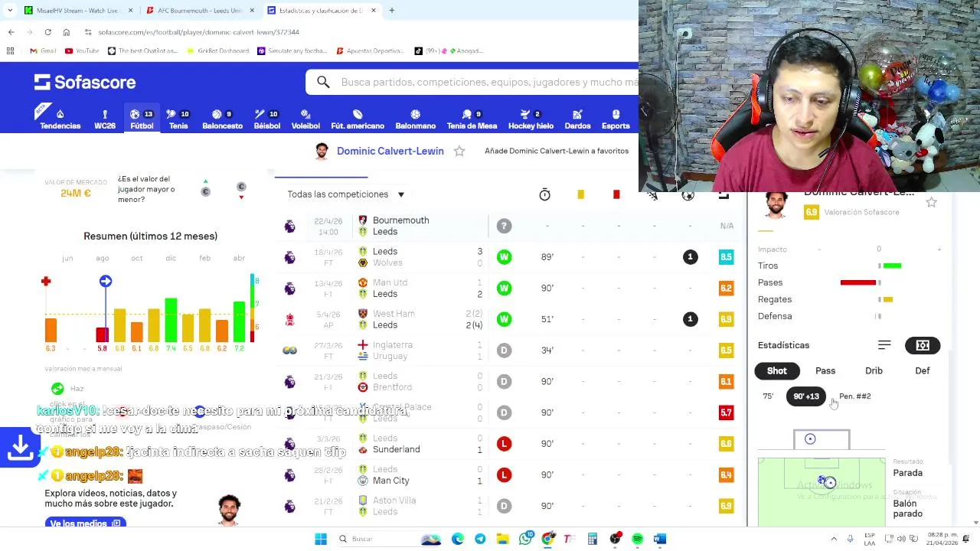Open the KickBot Dashboard bookmark
980x551 pixels.
tap(217, 51)
